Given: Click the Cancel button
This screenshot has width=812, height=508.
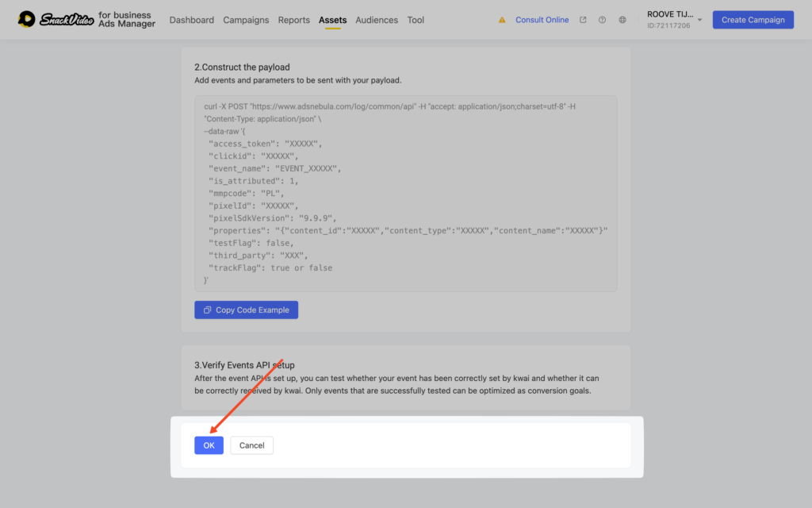Looking at the screenshot, I should pos(251,445).
